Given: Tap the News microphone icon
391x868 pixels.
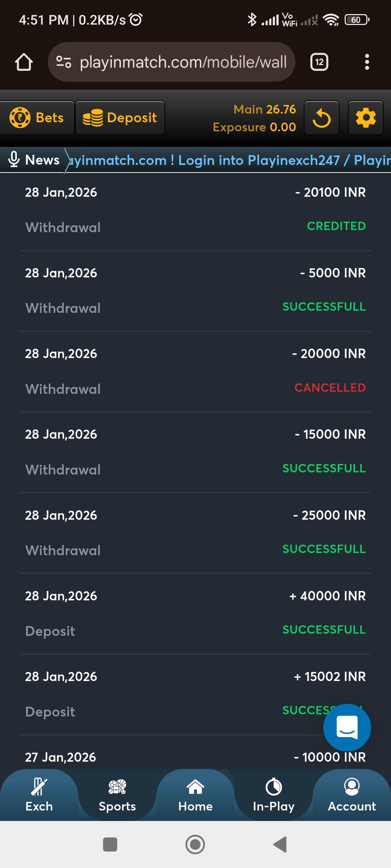Looking at the screenshot, I should [x=14, y=159].
